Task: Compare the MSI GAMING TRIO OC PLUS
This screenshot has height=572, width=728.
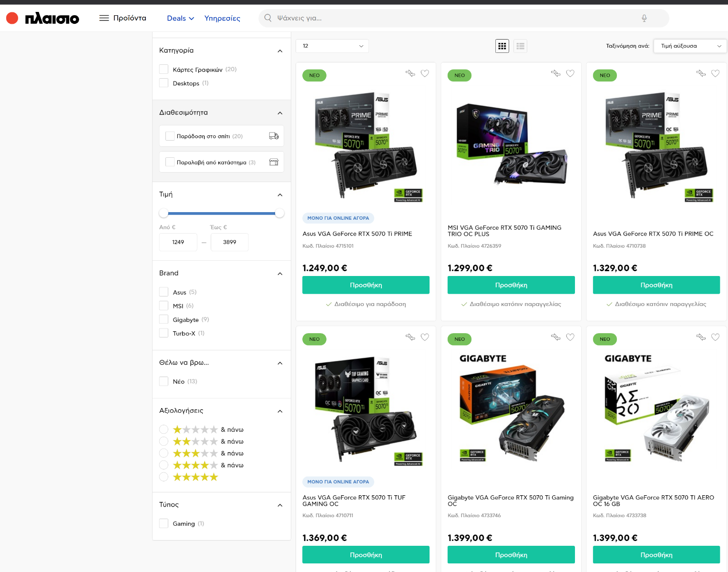Action: 555,73
